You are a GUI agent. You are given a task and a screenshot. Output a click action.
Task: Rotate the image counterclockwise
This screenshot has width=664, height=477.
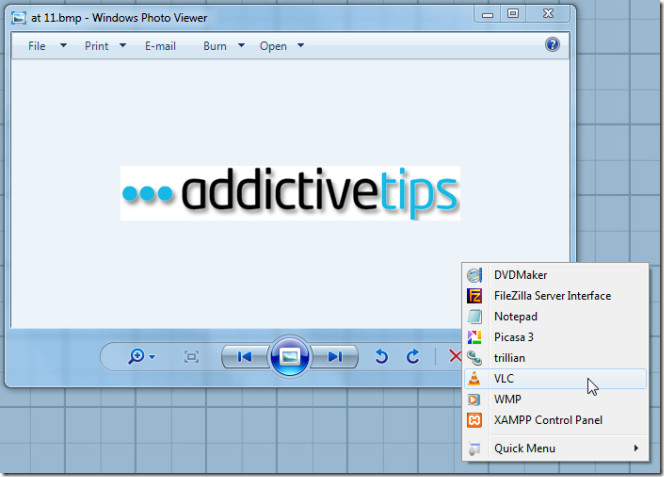(381, 356)
